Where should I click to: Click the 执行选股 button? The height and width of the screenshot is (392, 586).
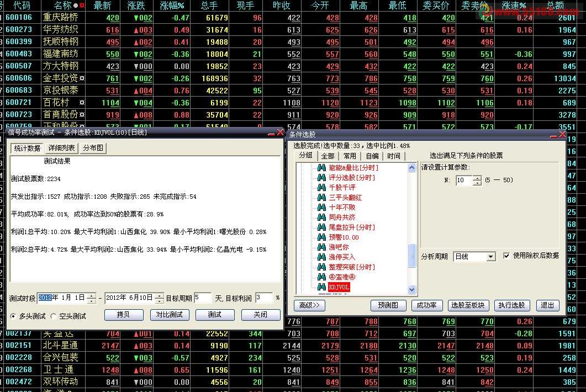[511, 305]
